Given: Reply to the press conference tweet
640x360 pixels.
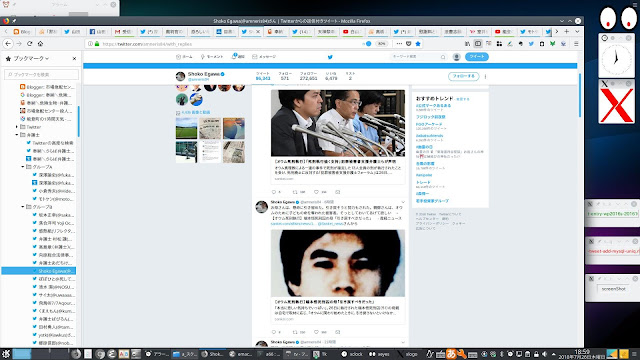Looking at the screenshot, I should (274, 192).
